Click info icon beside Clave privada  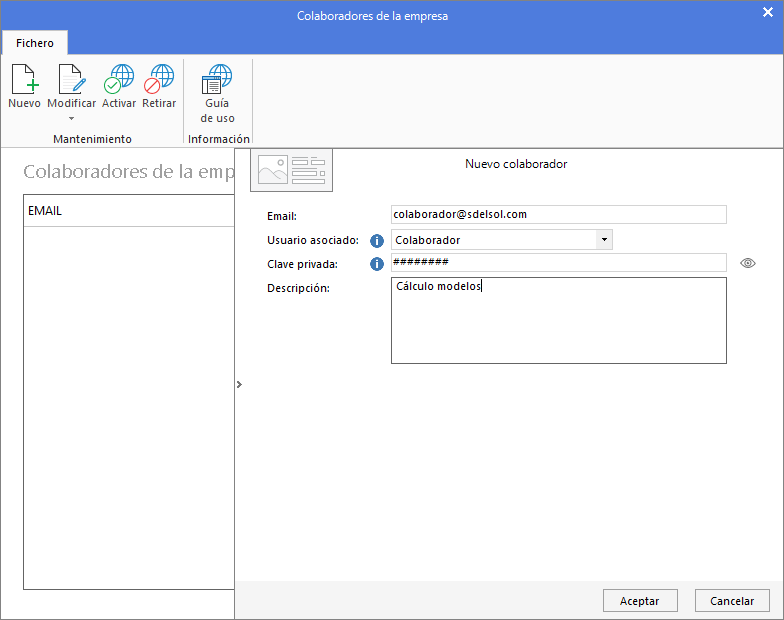point(376,264)
